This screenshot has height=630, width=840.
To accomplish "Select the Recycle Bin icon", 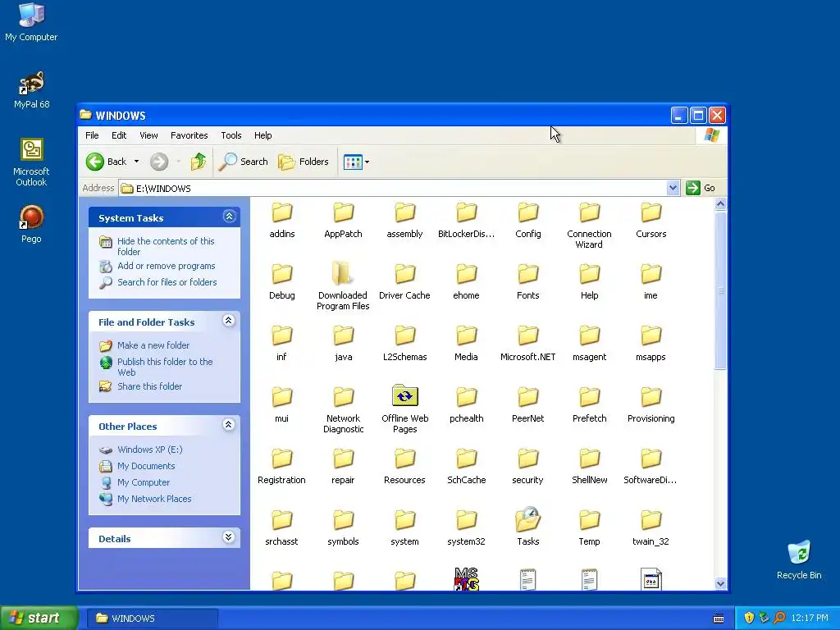I will tap(799, 559).
